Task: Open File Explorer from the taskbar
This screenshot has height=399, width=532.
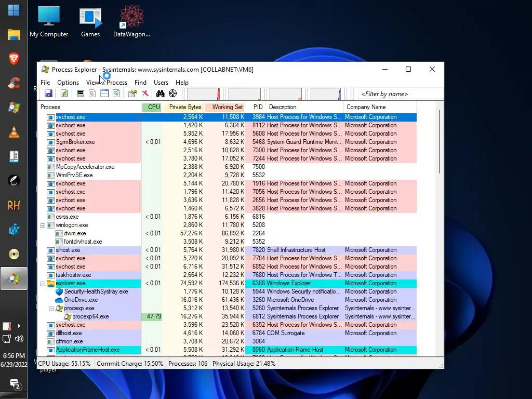Action: (x=14, y=35)
